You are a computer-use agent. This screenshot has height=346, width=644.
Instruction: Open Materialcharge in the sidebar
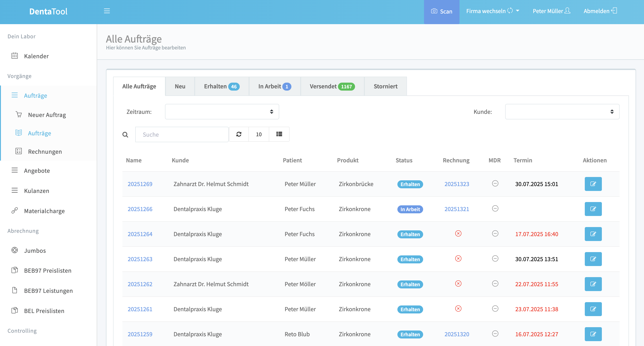tap(44, 211)
